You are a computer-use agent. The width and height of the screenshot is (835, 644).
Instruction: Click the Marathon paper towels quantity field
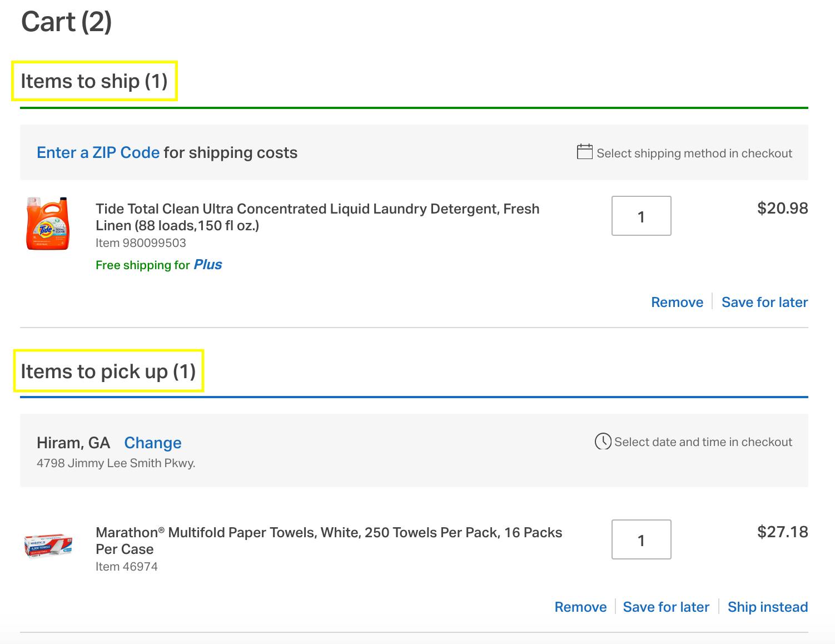(x=641, y=539)
